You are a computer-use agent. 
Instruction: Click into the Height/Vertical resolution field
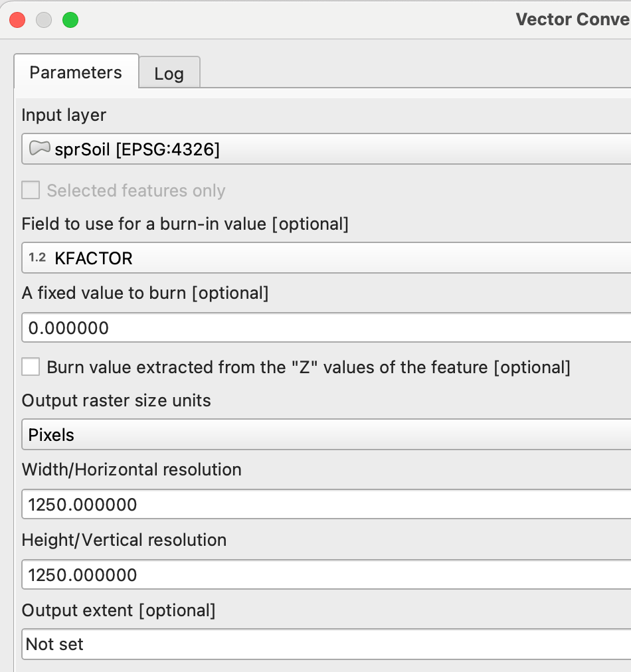click(x=325, y=575)
